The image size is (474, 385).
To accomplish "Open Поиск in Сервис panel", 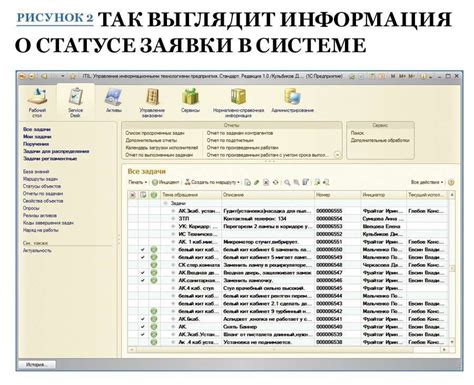I will click(357, 133).
